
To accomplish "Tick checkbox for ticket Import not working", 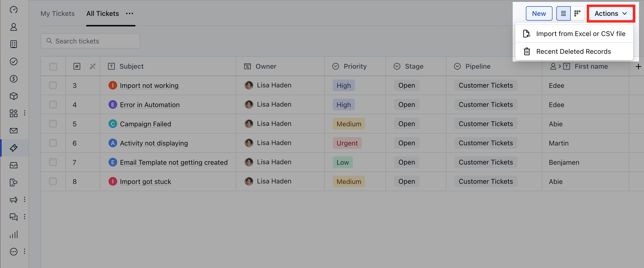I will pyautogui.click(x=53, y=85).
